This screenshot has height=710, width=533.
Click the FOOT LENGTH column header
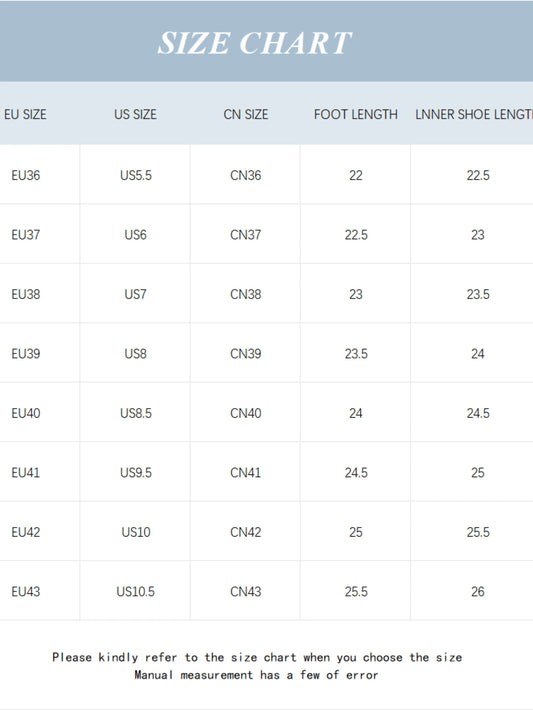tap(356, 114)
